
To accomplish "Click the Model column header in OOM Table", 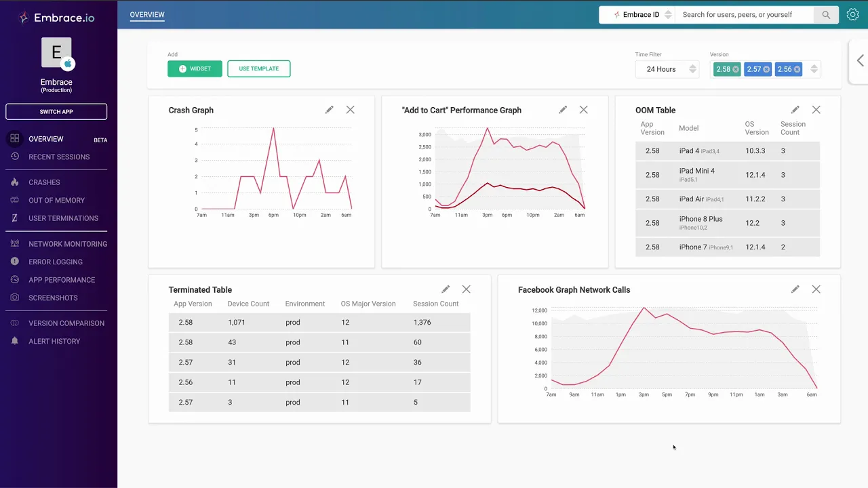I will coord(689,128).
